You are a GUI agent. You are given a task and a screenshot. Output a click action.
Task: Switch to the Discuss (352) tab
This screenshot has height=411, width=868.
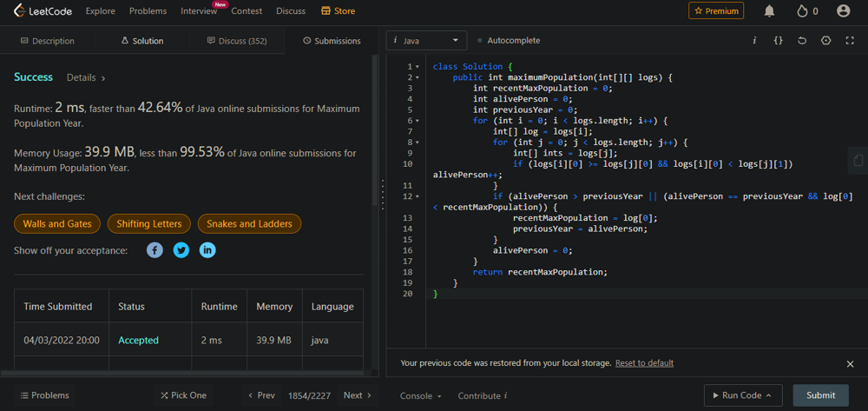click(237, 41)
